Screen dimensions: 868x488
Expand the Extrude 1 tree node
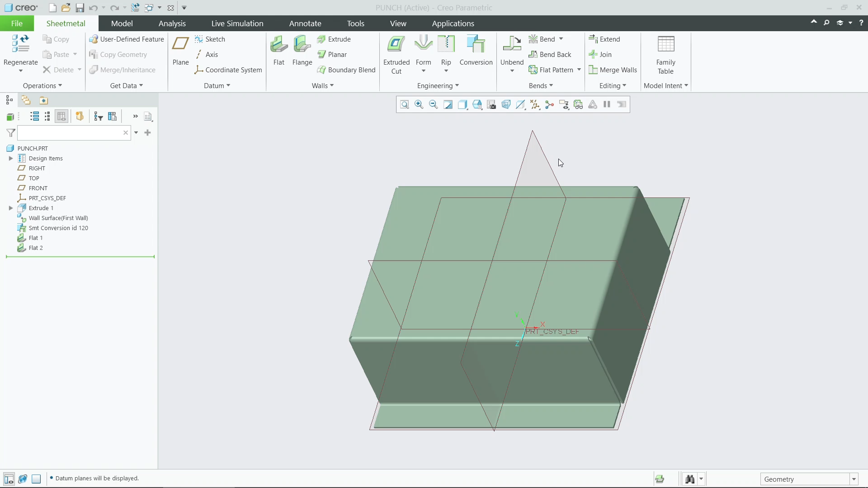[10, 208]
